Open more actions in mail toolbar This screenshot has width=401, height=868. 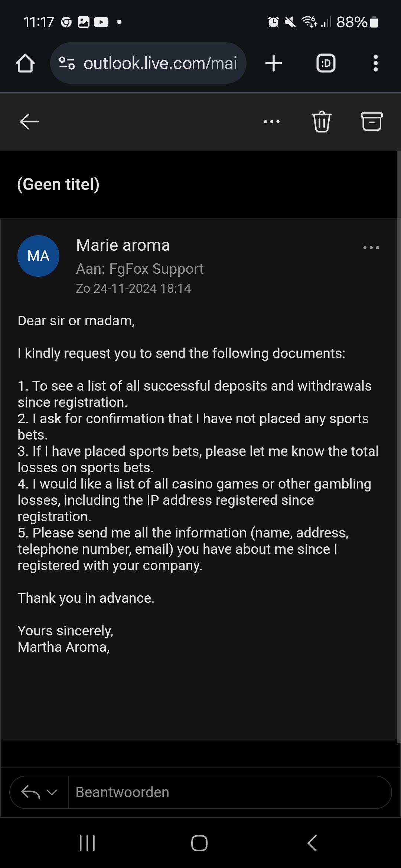[x=271, y=121]
